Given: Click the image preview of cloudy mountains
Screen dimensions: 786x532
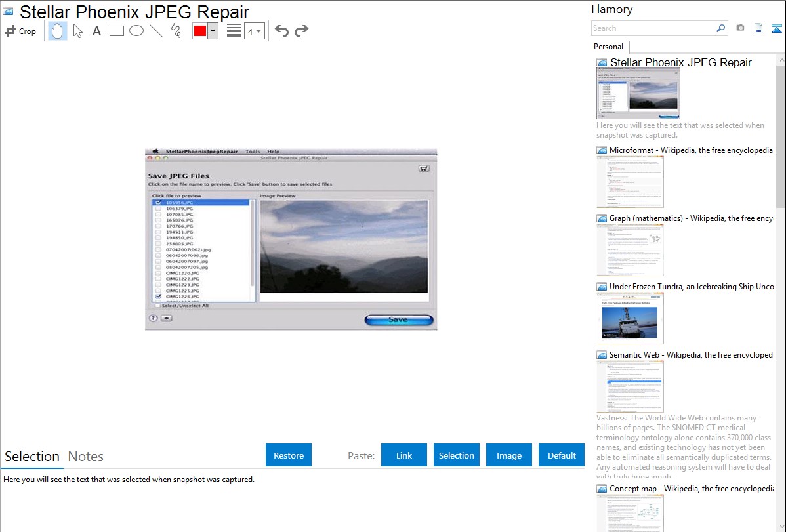Looking at the screenshot, I should (344, 247).
